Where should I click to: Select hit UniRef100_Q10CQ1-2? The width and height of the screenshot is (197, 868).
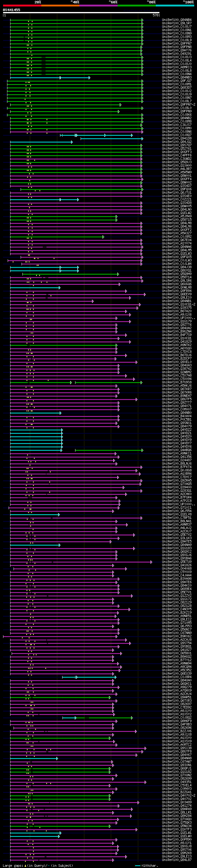(179, 304)
